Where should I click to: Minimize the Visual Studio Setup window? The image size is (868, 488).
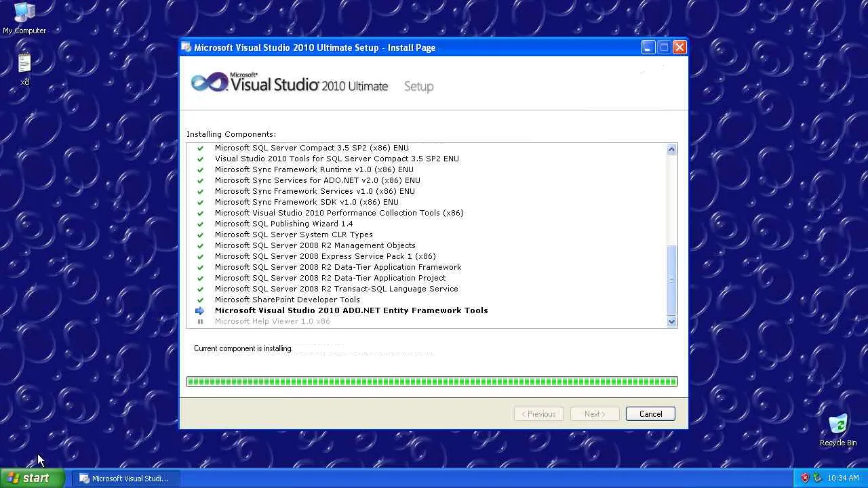click(648, 47)
